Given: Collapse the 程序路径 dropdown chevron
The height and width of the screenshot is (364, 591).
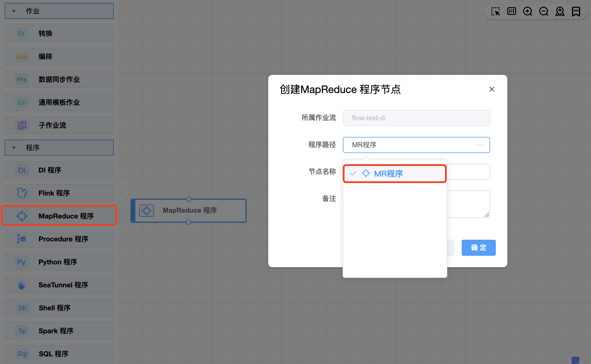Looking at the screenshot, I should (480, 145).
